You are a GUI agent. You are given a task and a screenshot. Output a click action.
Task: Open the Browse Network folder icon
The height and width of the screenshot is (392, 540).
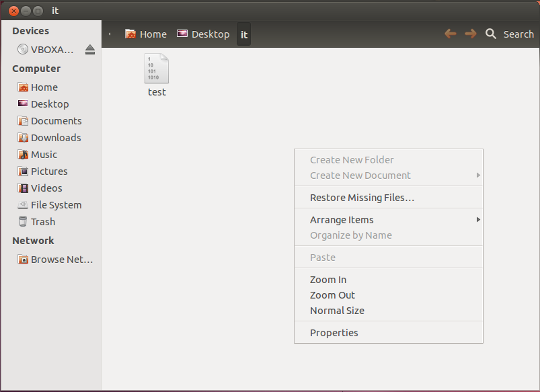[23, 259]
